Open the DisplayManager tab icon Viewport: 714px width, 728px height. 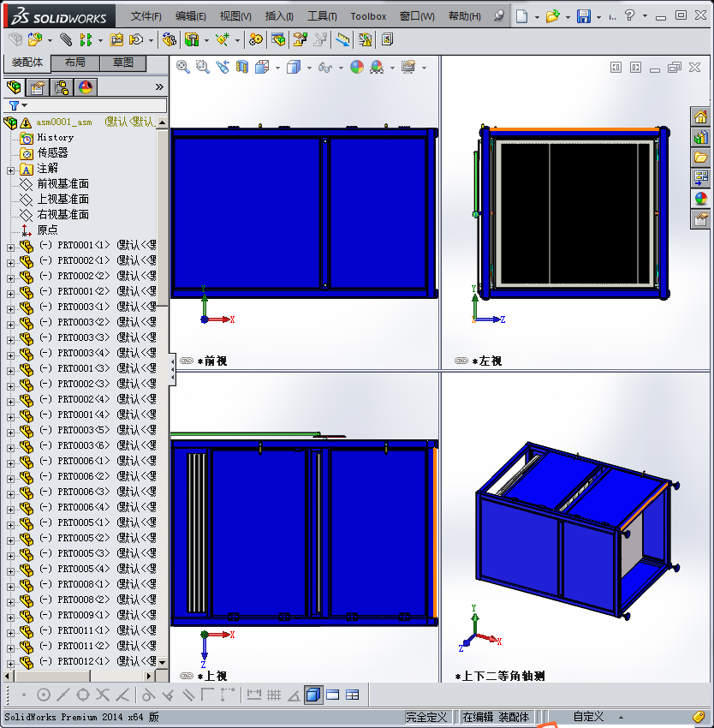86,87
